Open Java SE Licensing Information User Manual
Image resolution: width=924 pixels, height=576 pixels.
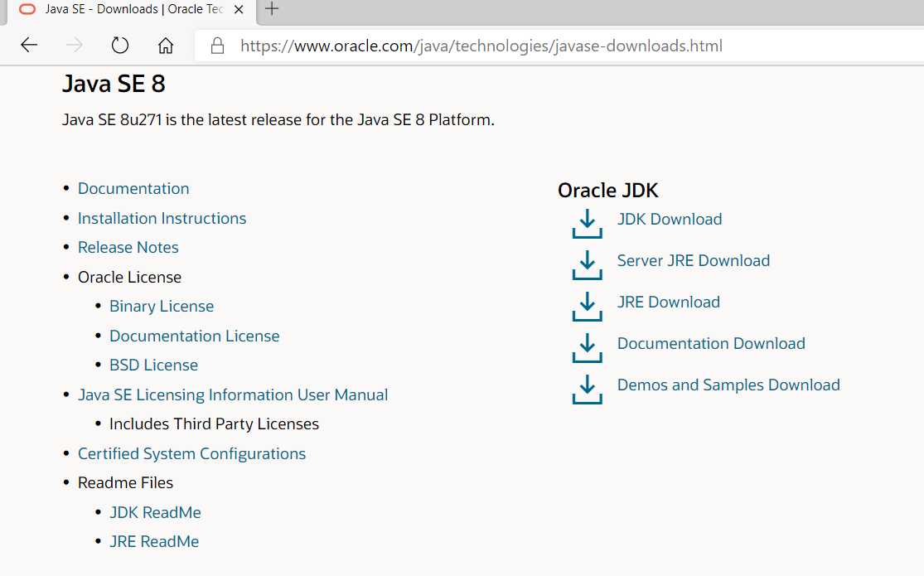point(233,395)
